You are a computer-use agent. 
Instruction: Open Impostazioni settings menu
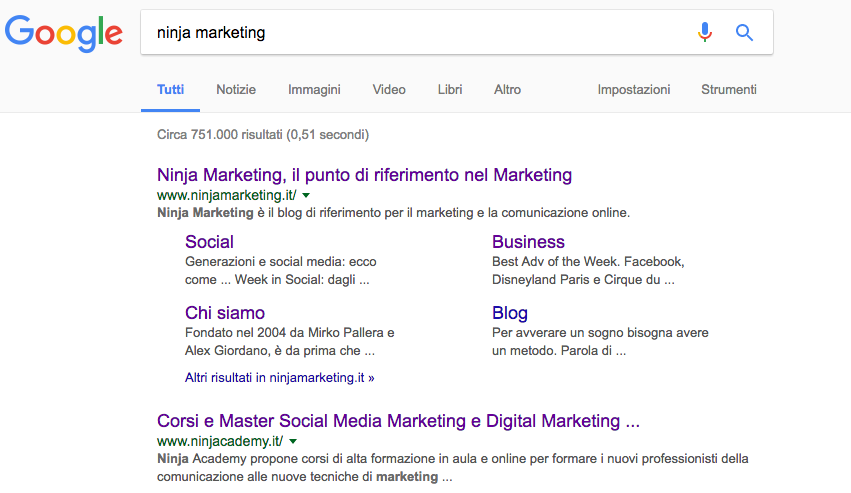tap(634, 90)
